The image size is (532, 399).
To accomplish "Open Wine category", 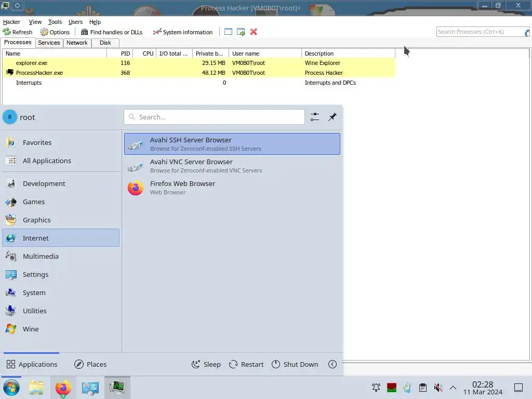I will click(61, 329).
